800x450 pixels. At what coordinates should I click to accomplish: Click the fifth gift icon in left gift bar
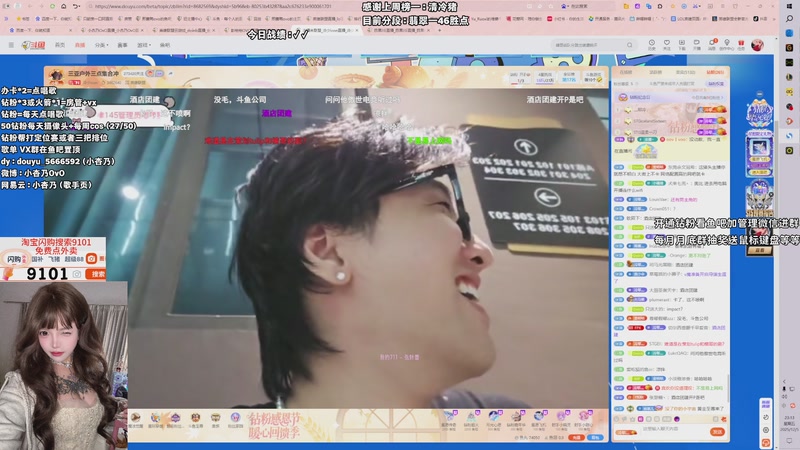[215, 419]
